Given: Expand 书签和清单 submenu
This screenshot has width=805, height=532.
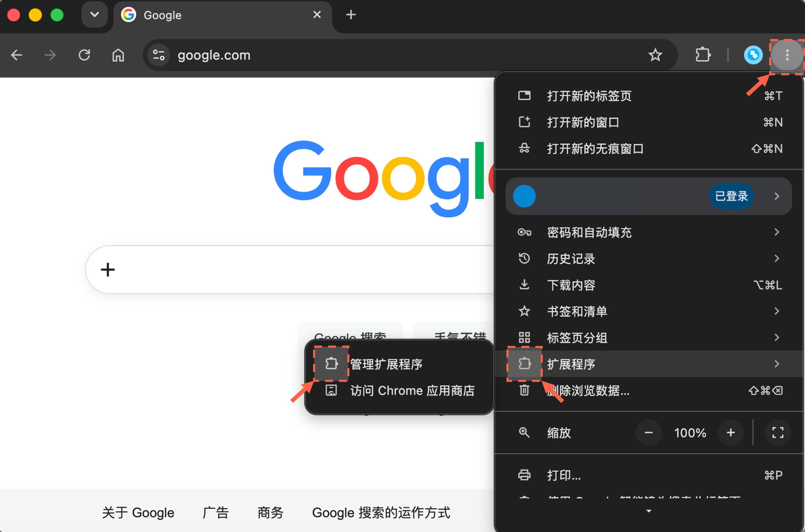Looking at the screenshot, I should 649,312.
